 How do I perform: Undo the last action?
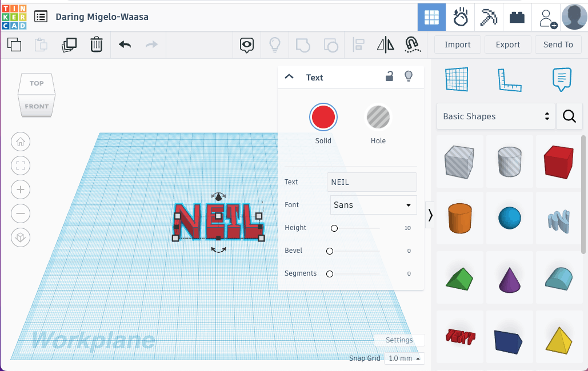tap(125, 45)
